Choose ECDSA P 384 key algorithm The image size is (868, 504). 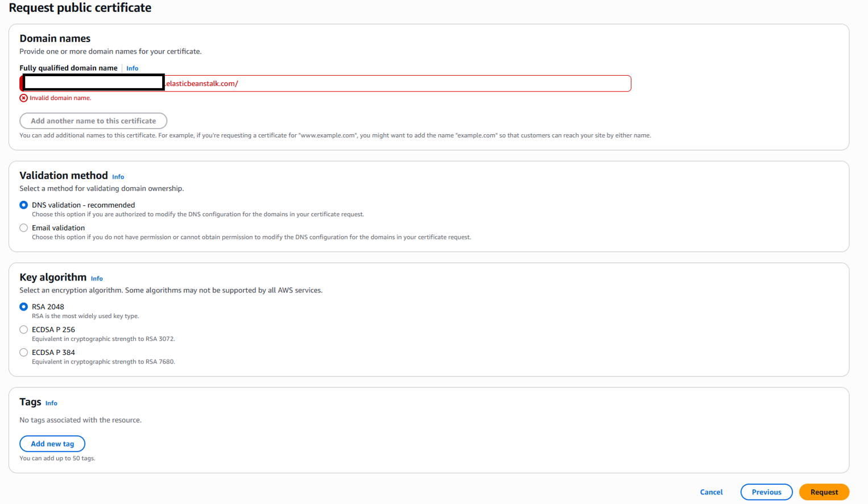pos(23,352)
